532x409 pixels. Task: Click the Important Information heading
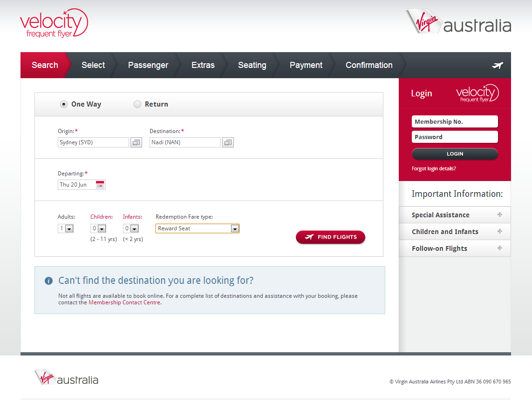[457, 194]
